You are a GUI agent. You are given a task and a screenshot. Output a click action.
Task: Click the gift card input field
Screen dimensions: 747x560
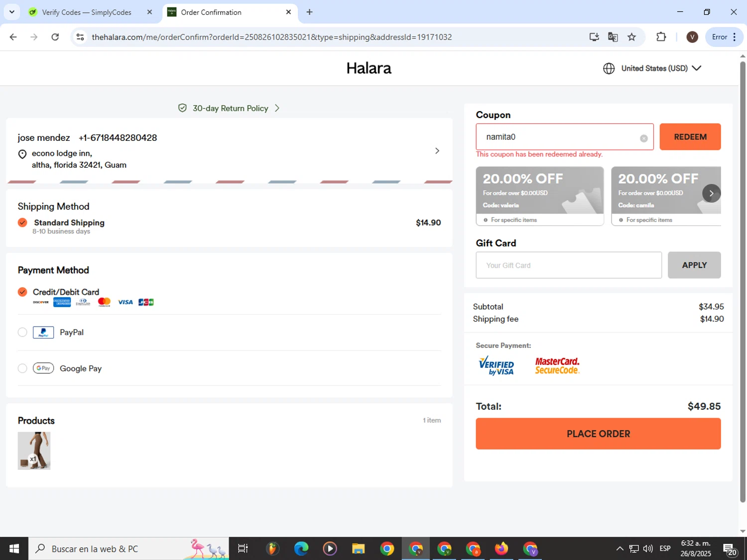tap(569, 265)
